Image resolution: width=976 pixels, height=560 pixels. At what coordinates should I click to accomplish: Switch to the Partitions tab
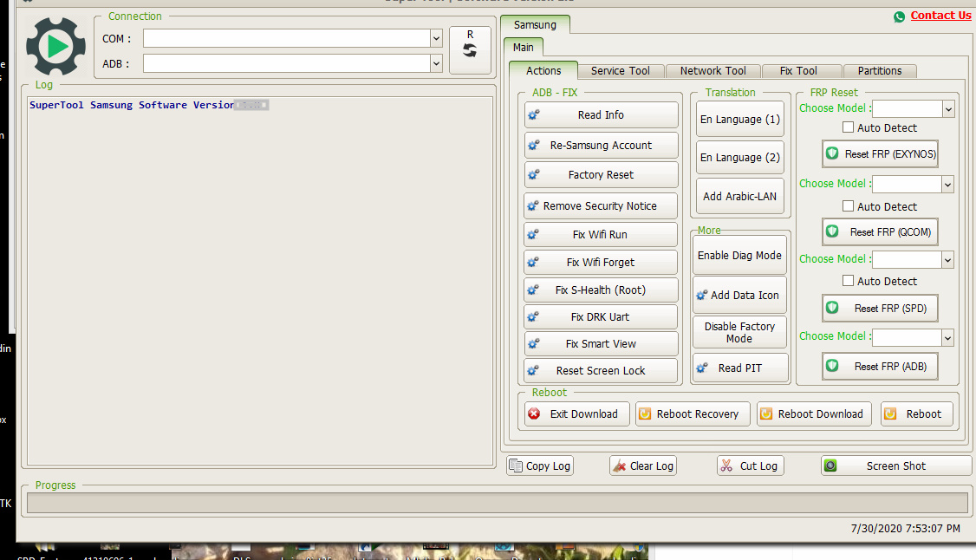pos(880,71)
